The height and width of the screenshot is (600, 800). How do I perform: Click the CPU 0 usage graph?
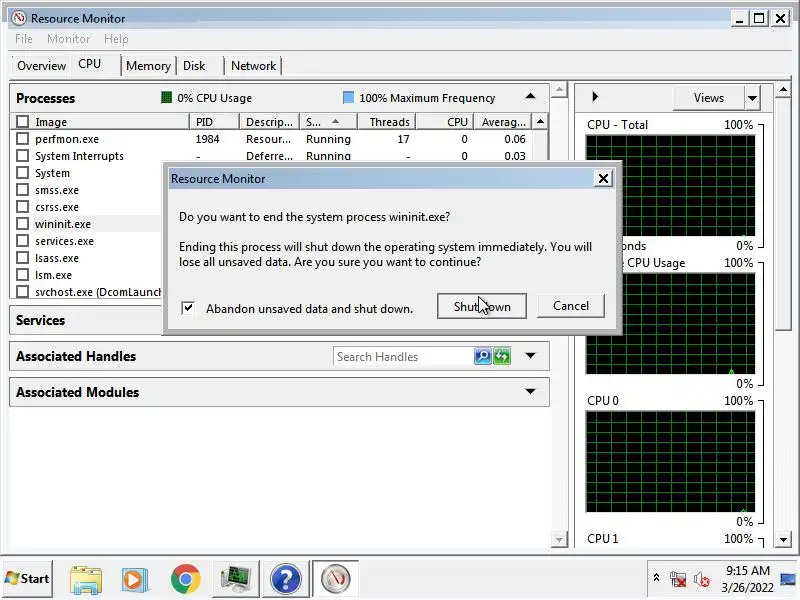[670, 461]
